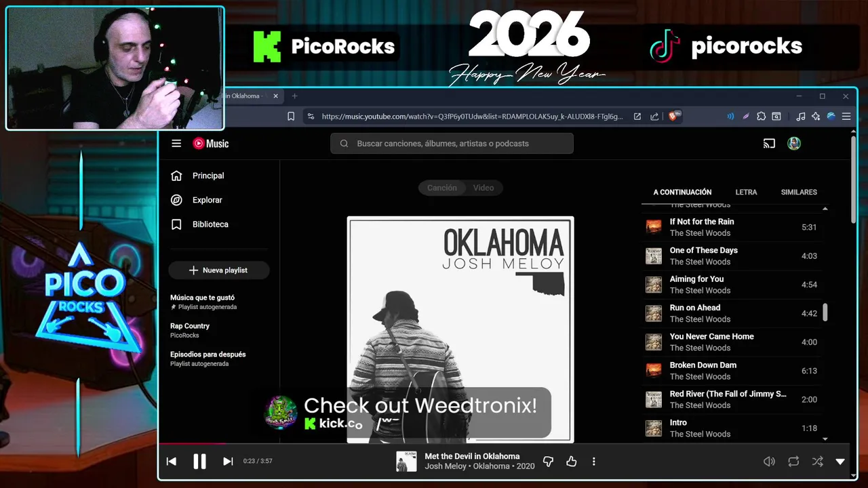The height and width of the screenshot is (488, 868).
Task: Open the YouTube Music hamburger menu
Action: point(176,144)
